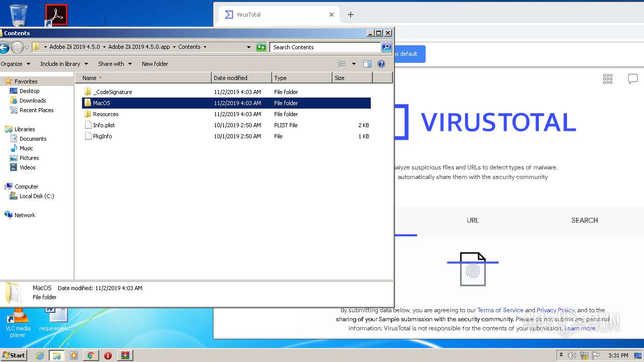Select Downloads in Favorites
The width and height of the screenshot is (644, 362).
click(x=33, y=101)
